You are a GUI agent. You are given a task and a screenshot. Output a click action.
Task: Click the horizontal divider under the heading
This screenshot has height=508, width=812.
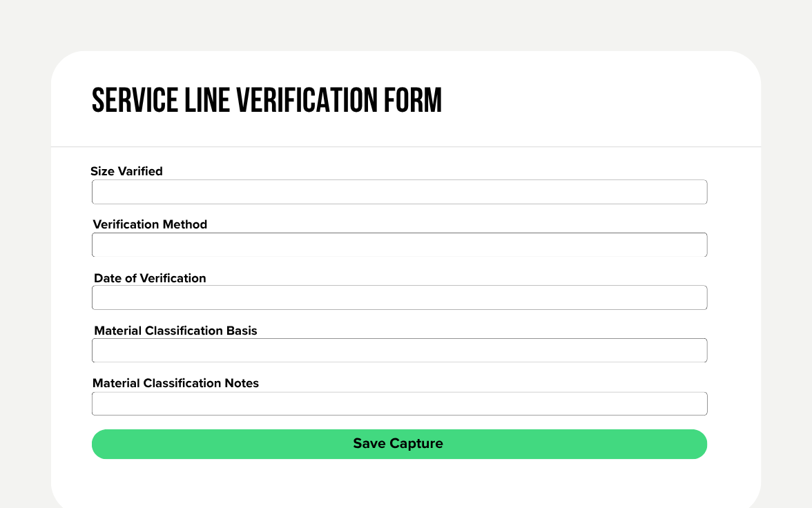pos(406,147)
